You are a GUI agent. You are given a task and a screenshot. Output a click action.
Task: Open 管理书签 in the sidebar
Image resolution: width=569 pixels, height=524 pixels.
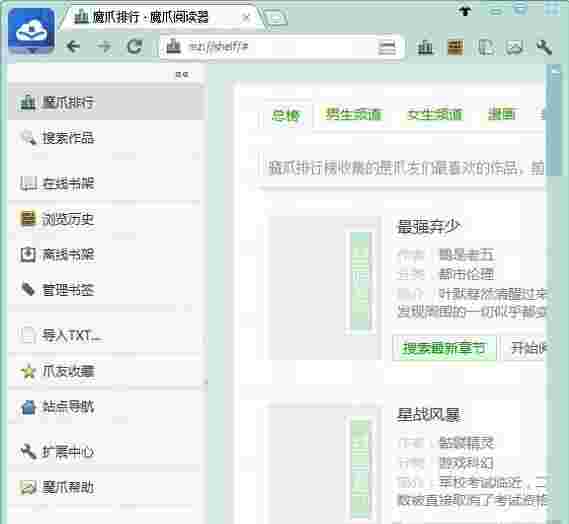(x=106, y=290)
